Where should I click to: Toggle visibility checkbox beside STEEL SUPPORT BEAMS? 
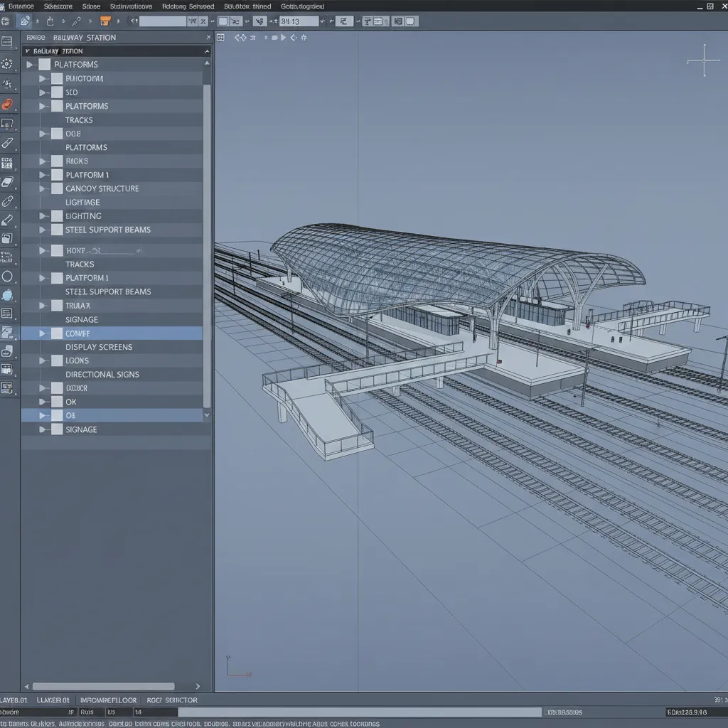tap(56, 230)
